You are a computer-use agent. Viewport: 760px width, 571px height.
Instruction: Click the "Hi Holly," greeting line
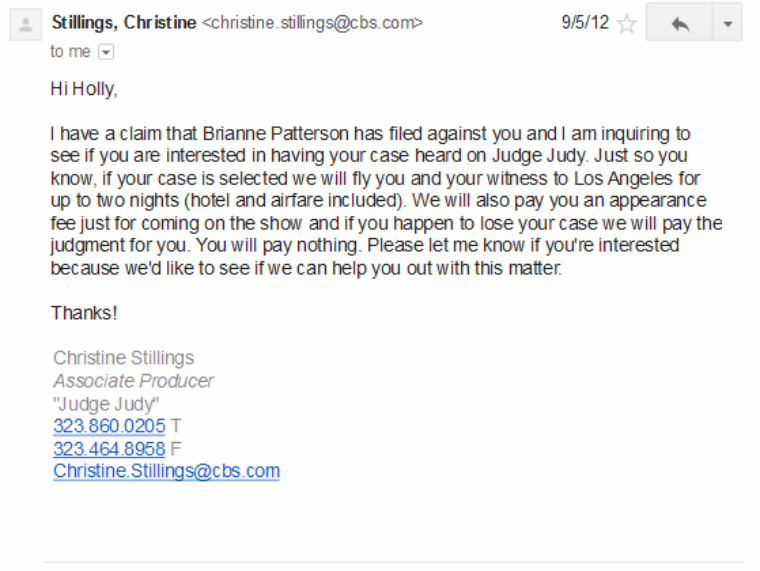[84, 89]
